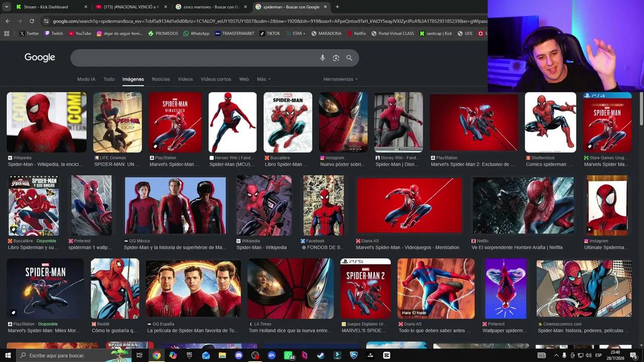This screenshot has width=644, height=362.
Task: Switch to the Modo IA tab
Action: point(86,79)
